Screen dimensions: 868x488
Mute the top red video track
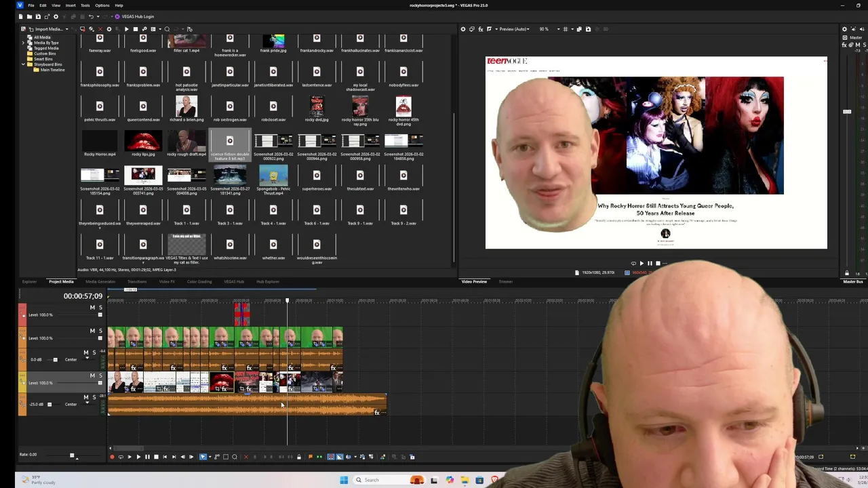coord(92,308)
